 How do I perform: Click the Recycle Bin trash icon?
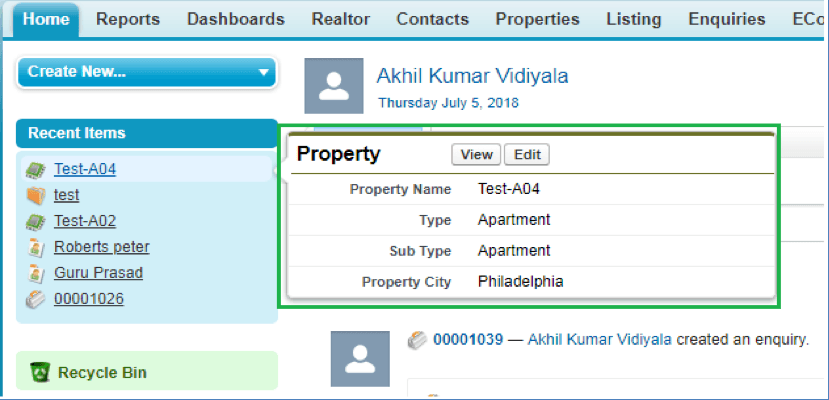[40, 373]
